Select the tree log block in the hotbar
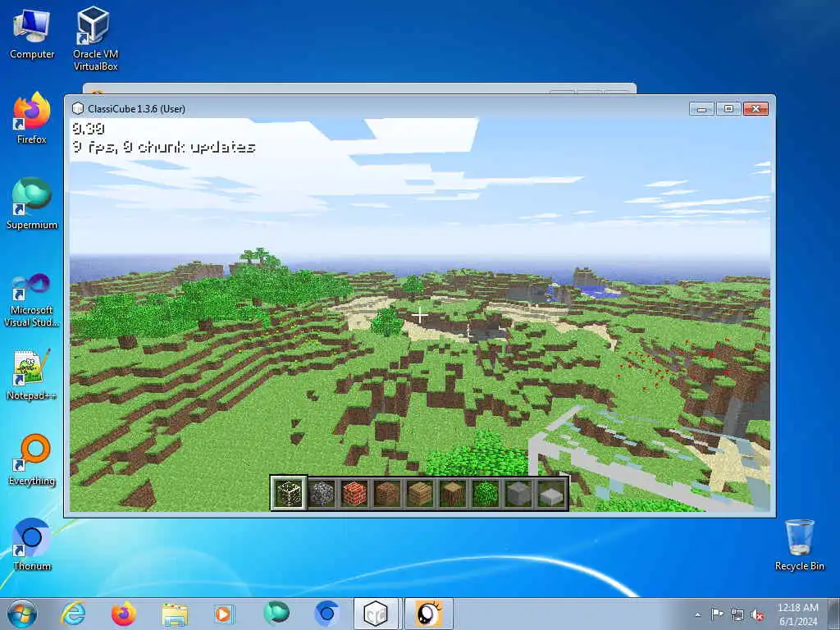The height and width of the screenshot is (630, 840). [453, 493]
